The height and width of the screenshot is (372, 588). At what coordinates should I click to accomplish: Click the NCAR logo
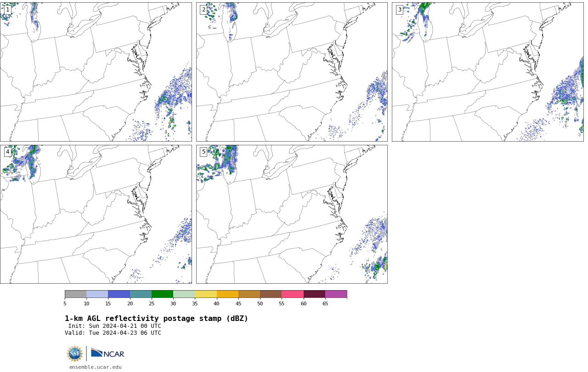pyautogui.click(x=107, y=353)
